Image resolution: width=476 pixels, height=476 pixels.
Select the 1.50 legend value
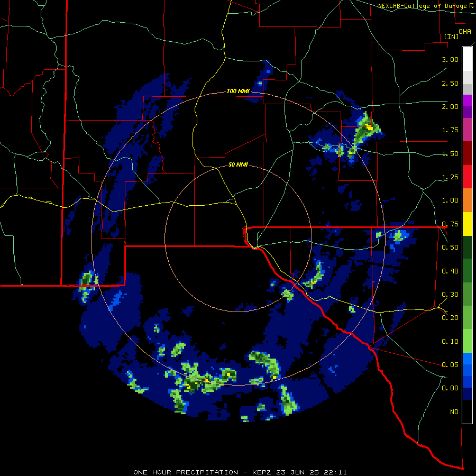click(x=450, y=153)
